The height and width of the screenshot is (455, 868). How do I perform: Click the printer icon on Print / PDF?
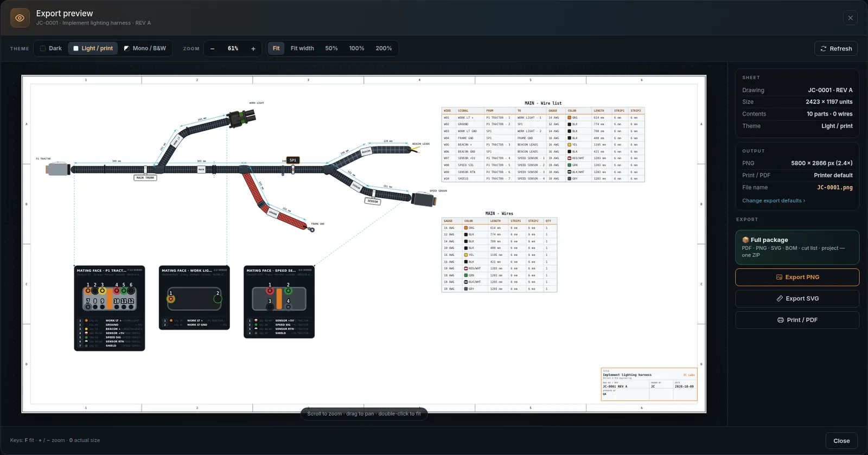pos(781,320)
